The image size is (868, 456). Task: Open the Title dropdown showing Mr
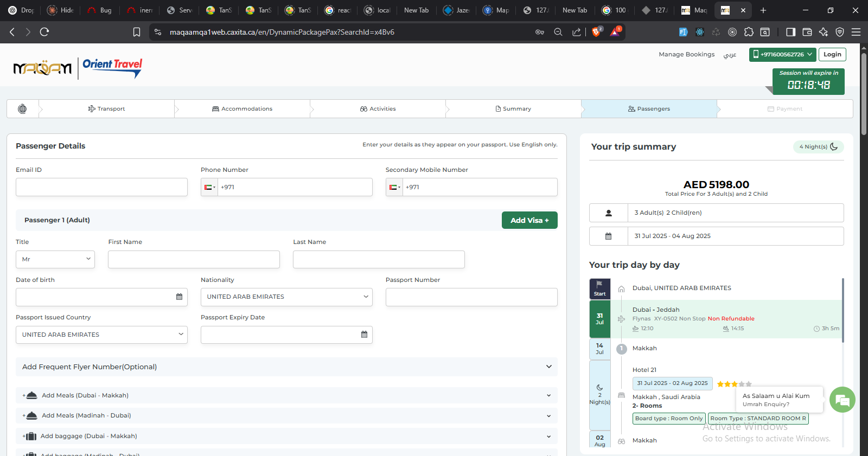coord(55,259)
